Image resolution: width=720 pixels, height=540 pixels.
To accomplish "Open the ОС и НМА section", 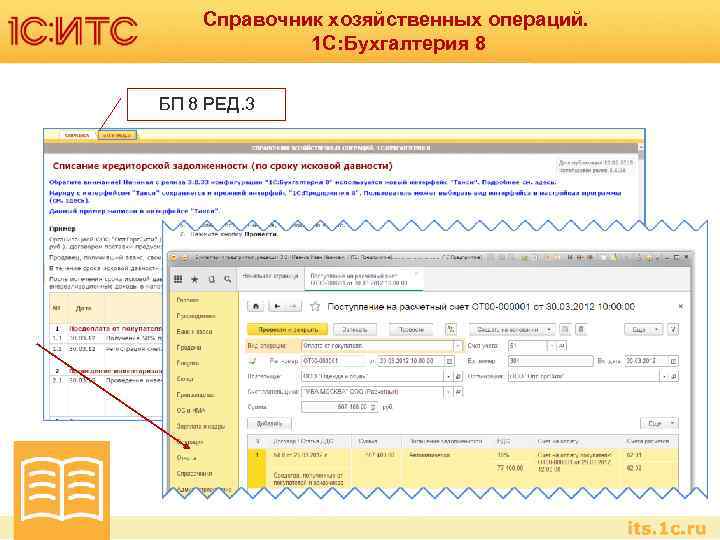I will pyautogui.click(x=191, y=411).
